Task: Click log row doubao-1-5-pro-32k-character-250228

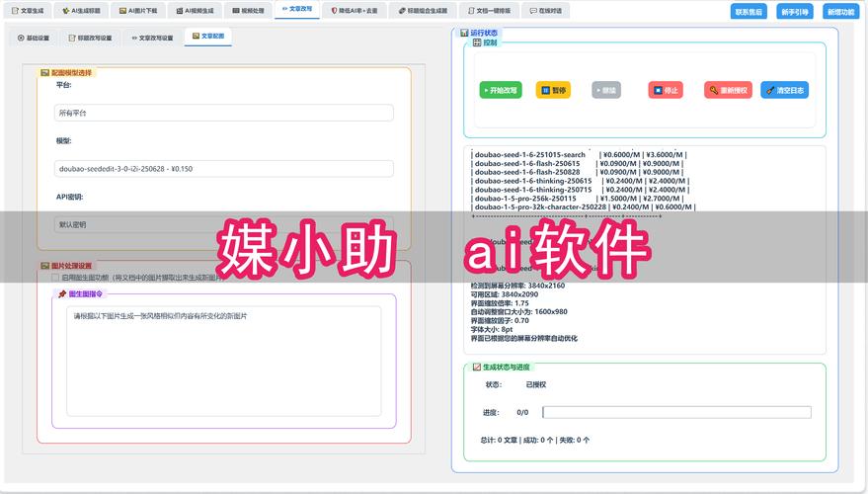Action: pos(584,206)
